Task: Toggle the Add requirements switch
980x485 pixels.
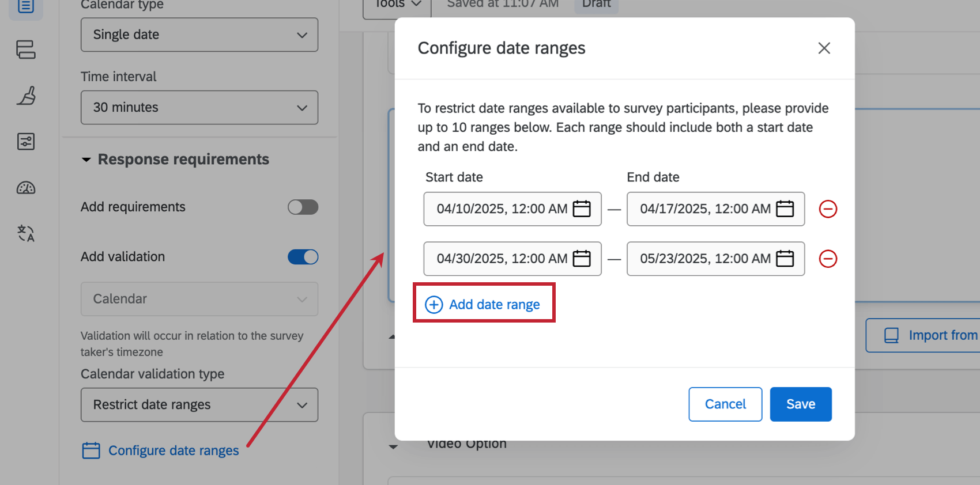Action: [303, 207]
